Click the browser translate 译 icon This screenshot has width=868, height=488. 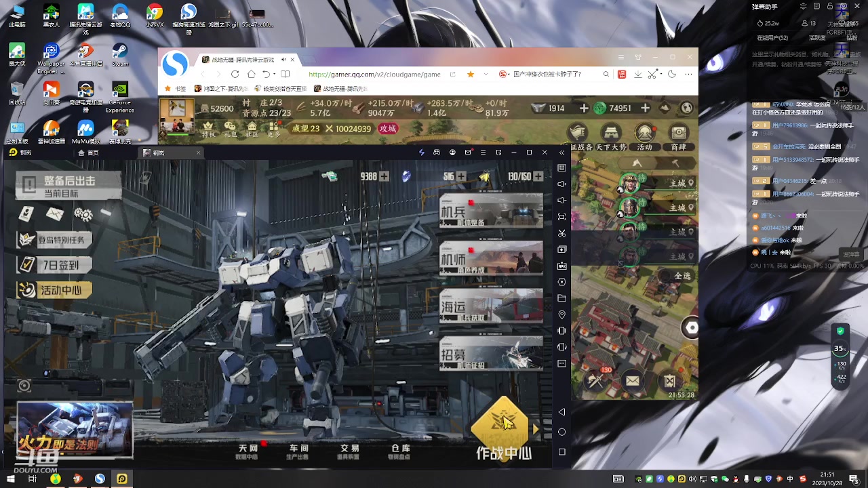[x=622, y=75]
